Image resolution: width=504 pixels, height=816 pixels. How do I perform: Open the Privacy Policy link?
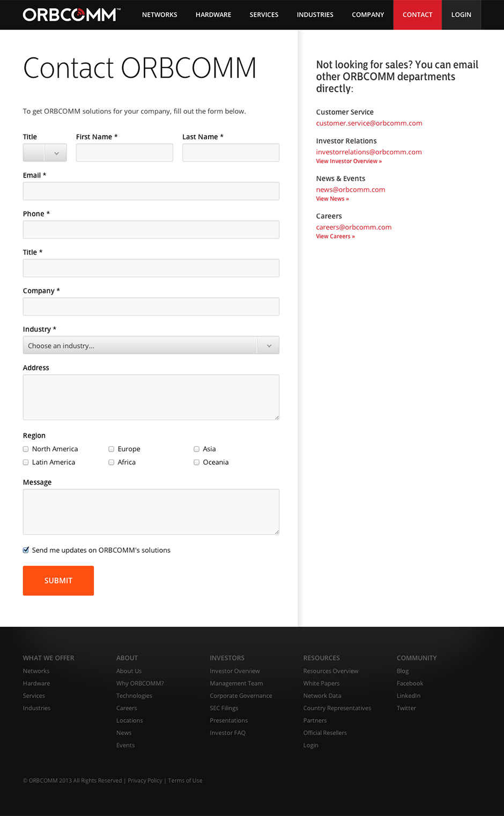(145, 781)
